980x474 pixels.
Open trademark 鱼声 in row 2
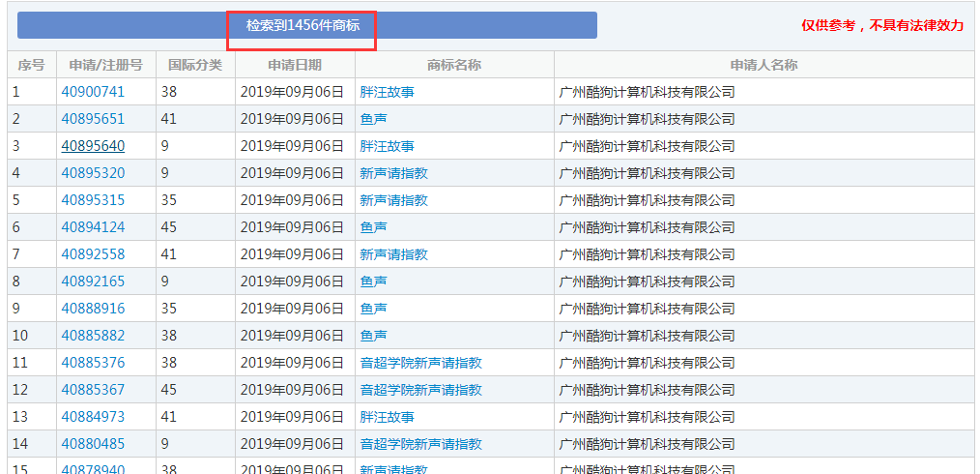coord(373,119)
